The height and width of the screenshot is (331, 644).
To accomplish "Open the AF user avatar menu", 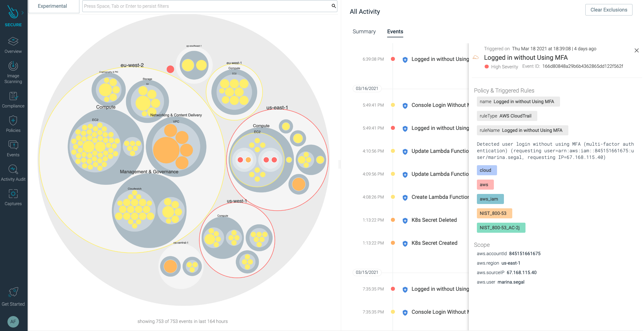I will [13, 322].
